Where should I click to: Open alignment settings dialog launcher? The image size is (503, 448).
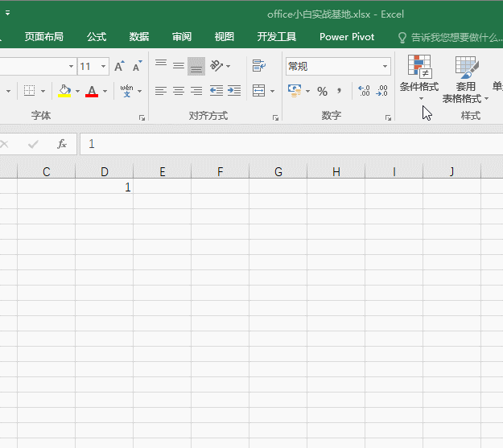click(275, 118)
